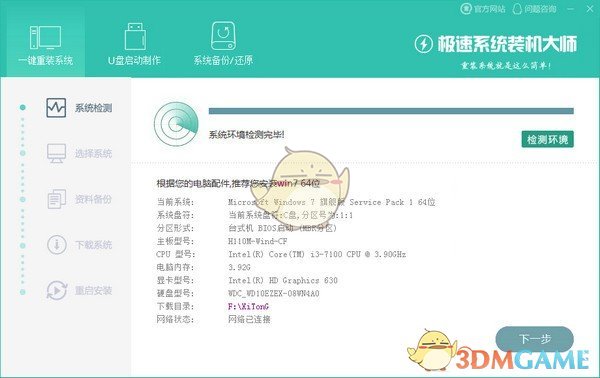
Task: Minimize the installer window
Action: [571, 9]
